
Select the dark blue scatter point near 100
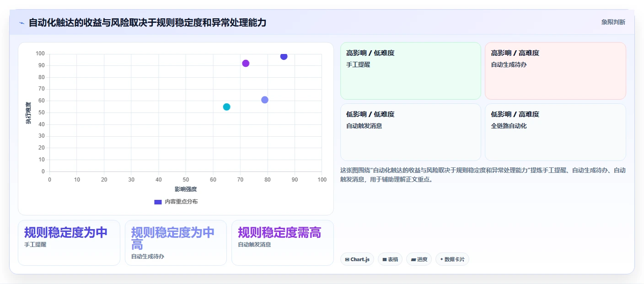pyautogui.click(x=284, y=56)
